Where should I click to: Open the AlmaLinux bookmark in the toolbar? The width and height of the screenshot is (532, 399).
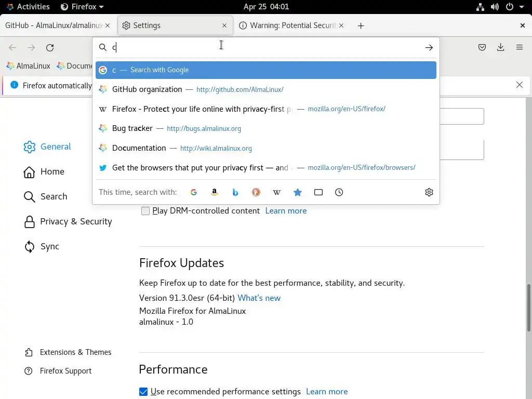[28, 66]
